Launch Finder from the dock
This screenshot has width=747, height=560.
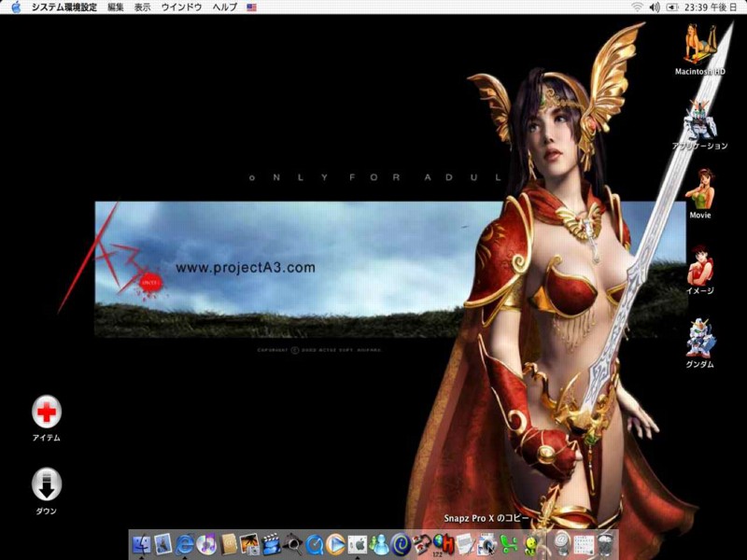[142, 544]
